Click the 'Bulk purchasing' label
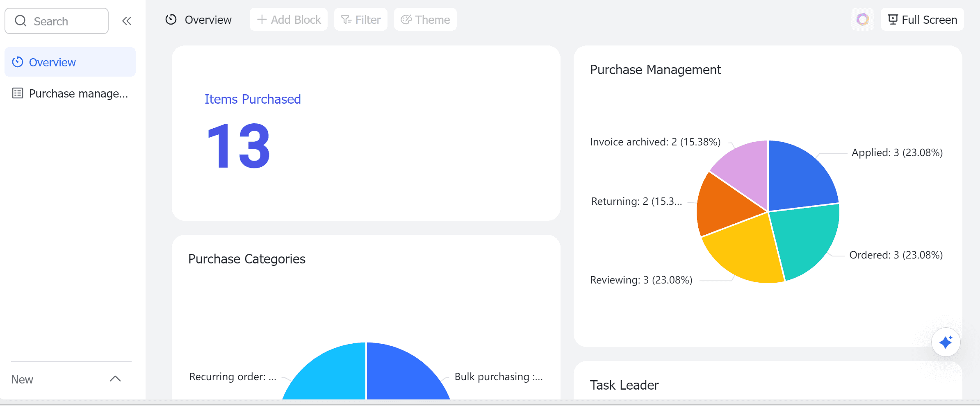 point(499,377)
